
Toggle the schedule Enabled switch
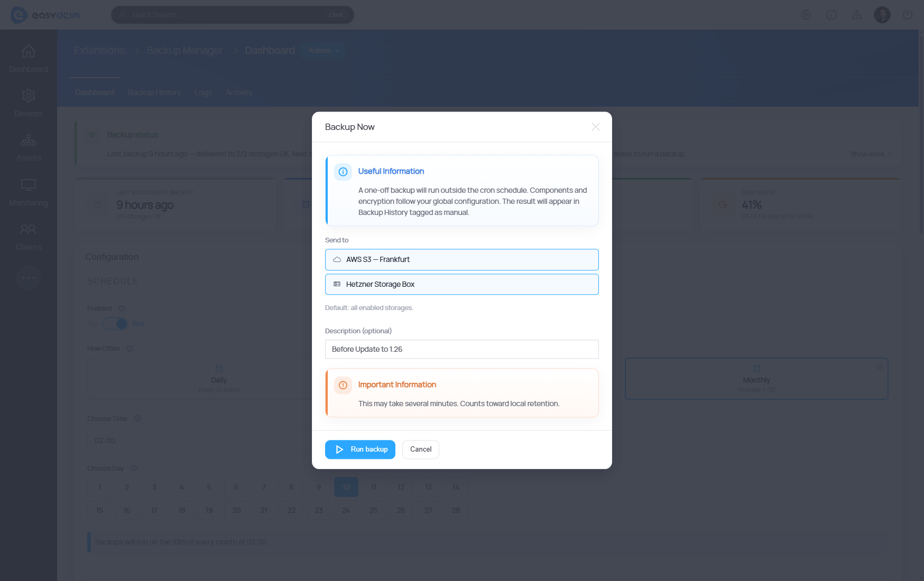pos(115,324)
